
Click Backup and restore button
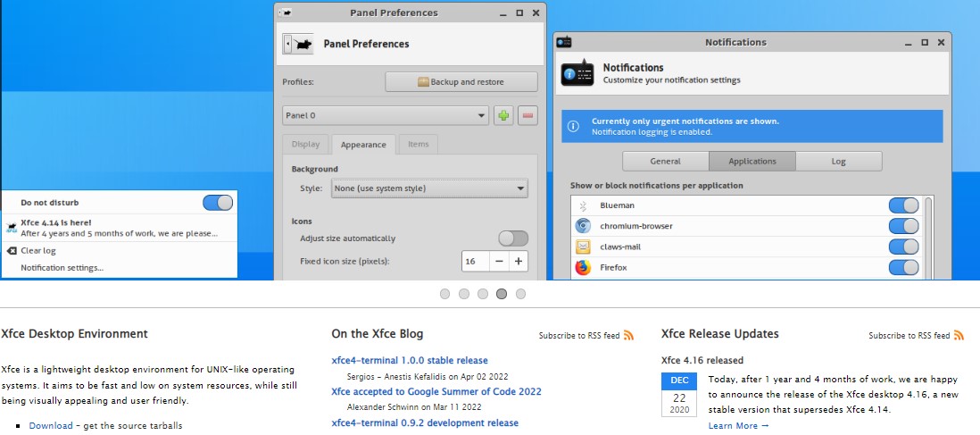pyautogui.click(x=461, y=82)
